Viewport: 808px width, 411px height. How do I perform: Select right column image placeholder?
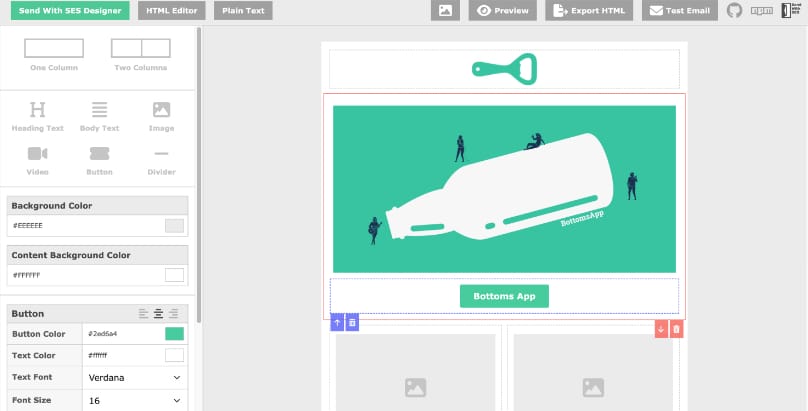click(593, 372)
